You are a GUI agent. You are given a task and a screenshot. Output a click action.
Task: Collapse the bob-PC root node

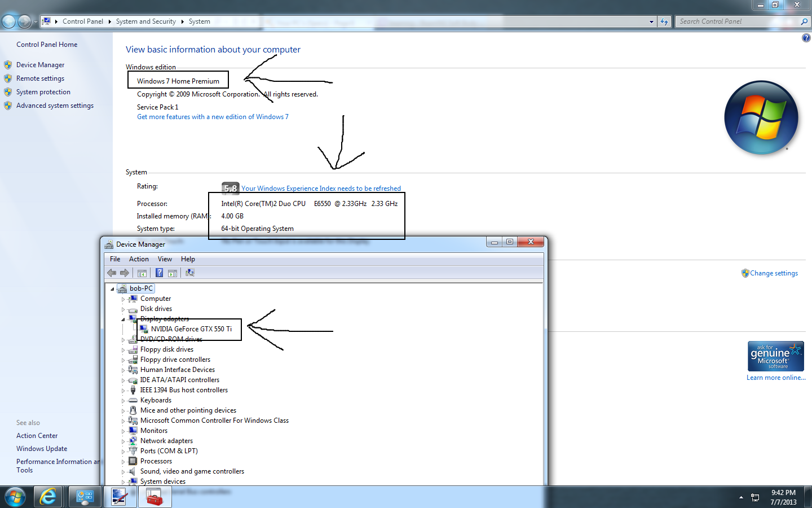click(x=112, y=288)
